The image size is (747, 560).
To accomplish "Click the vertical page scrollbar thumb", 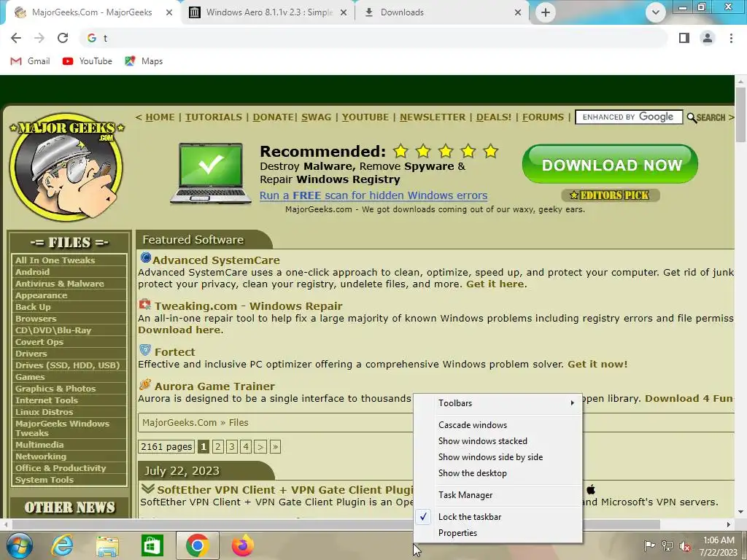I will (740, 114).
